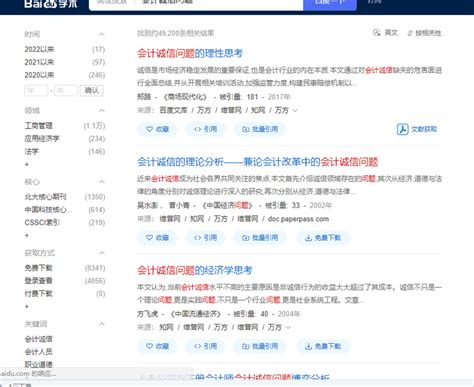Select the 职业道德 keyword filter
This screenshot has width=474, height=387.
click(x=38, y=364)
